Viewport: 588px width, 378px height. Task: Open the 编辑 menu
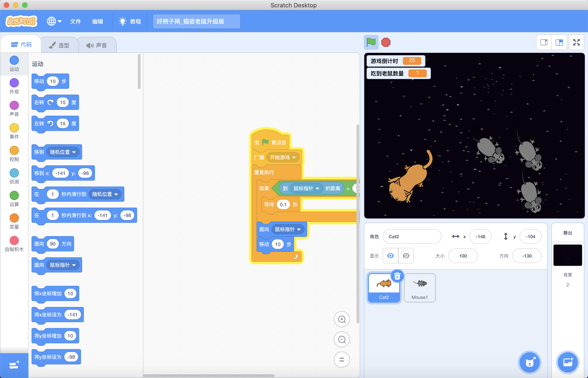coord(97,21)
